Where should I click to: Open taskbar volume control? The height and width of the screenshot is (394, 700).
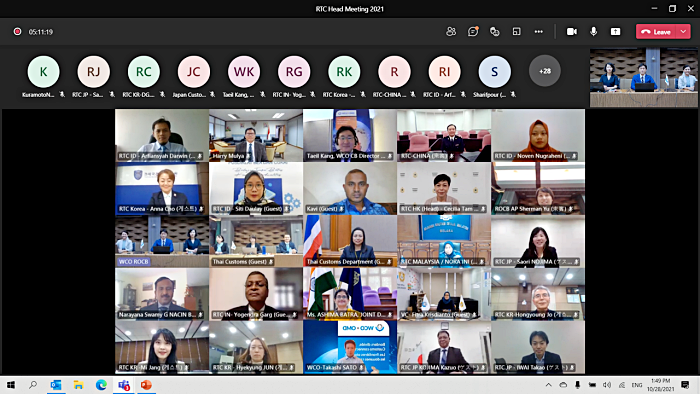[607, 385]
